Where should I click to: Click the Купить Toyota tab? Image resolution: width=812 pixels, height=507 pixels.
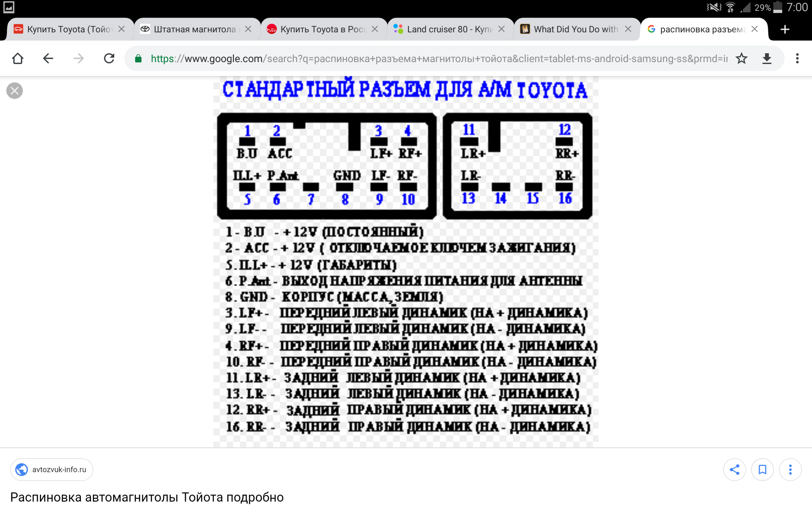(61, 29)
